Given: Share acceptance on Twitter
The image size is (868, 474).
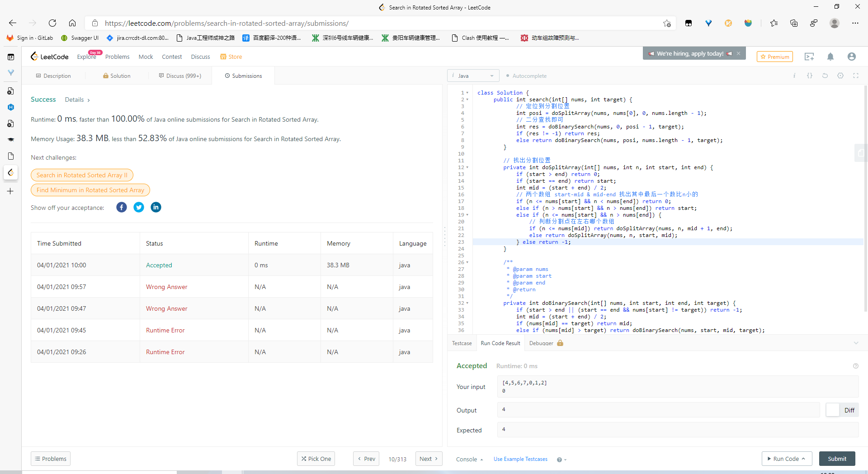Looking at the screenshot, I should point(139,207).
